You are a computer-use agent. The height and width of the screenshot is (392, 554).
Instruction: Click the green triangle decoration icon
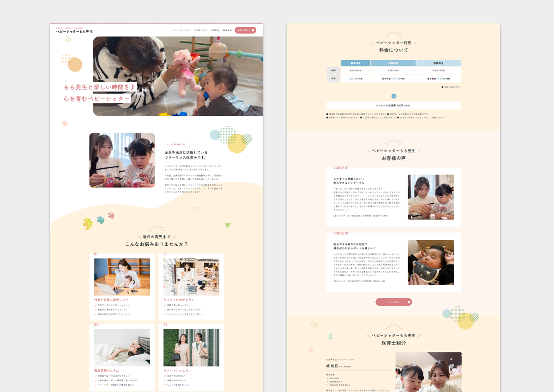pos(228,226)
